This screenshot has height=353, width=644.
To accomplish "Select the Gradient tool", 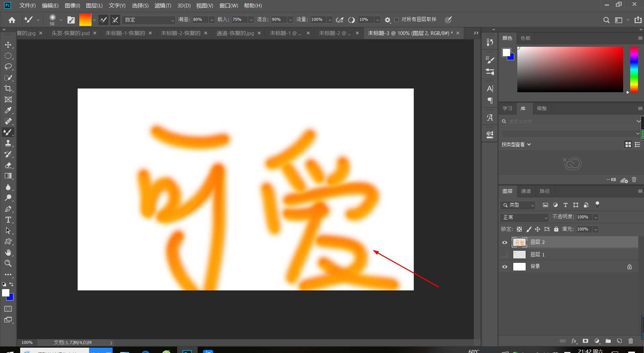I will pyautogui.click(x=8, y=176).
